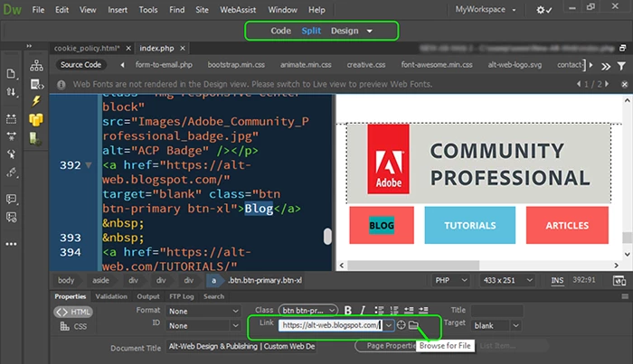Open the WebAssist menu
This screenshot has height=364, width=633.
[x=238, y=10]
